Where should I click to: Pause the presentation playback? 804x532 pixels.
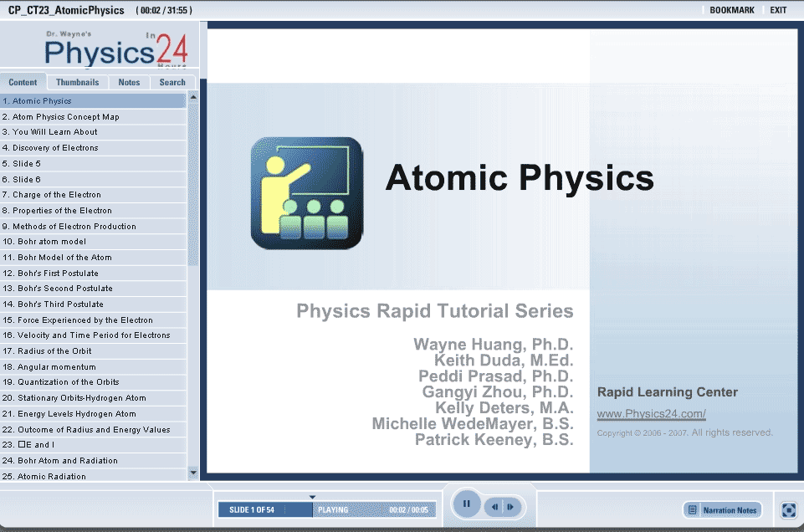coord(466,504)
